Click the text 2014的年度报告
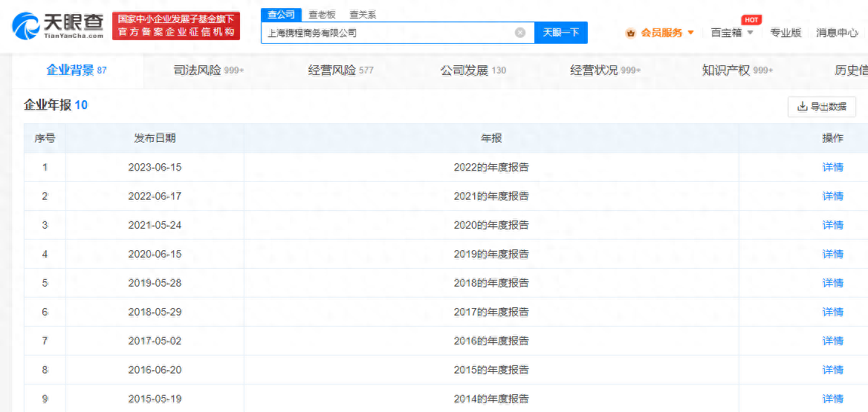 click(x=491, y=399)
